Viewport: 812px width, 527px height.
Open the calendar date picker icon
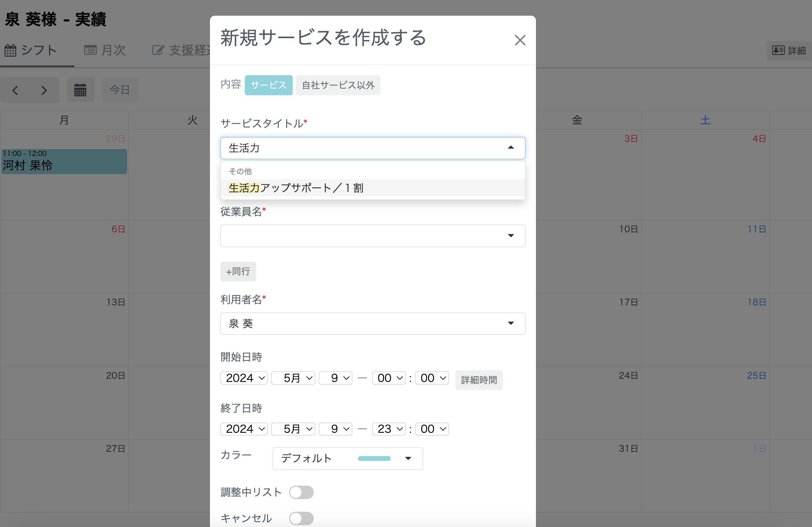tap(81, 89)
